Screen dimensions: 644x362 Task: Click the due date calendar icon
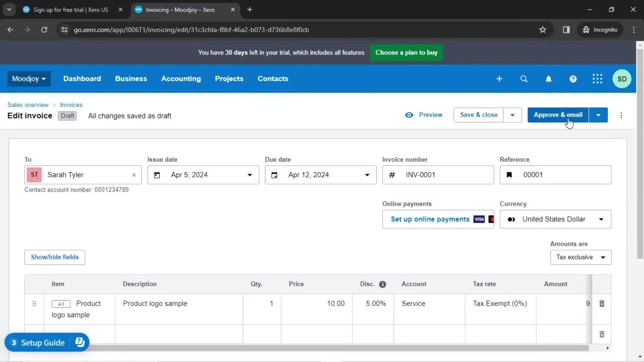(x=274, y=175)
